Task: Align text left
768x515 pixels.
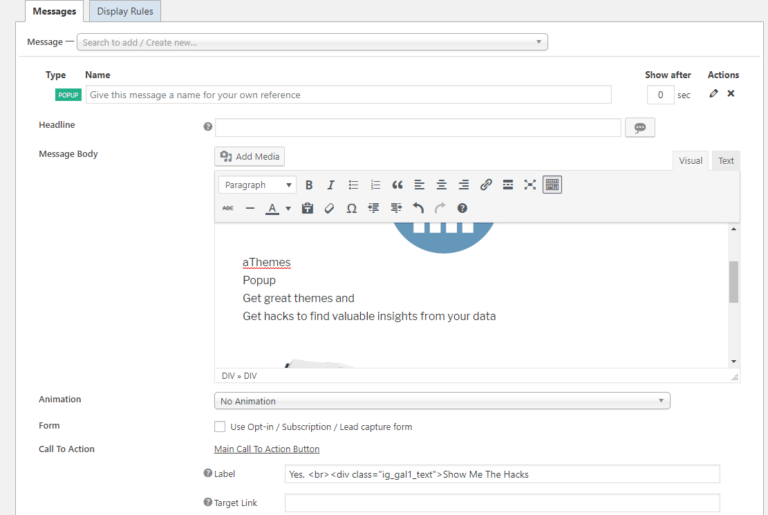Action: coord(419,185)
